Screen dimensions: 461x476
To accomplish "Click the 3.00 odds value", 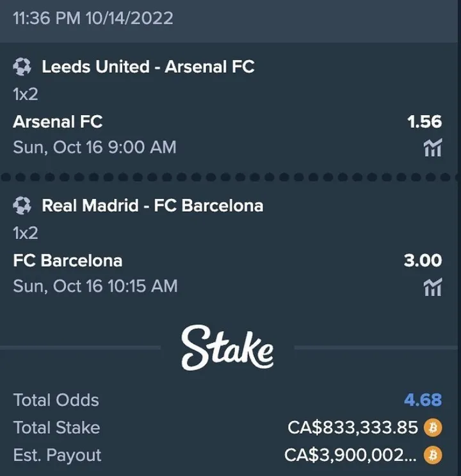I will pos(423,260).
